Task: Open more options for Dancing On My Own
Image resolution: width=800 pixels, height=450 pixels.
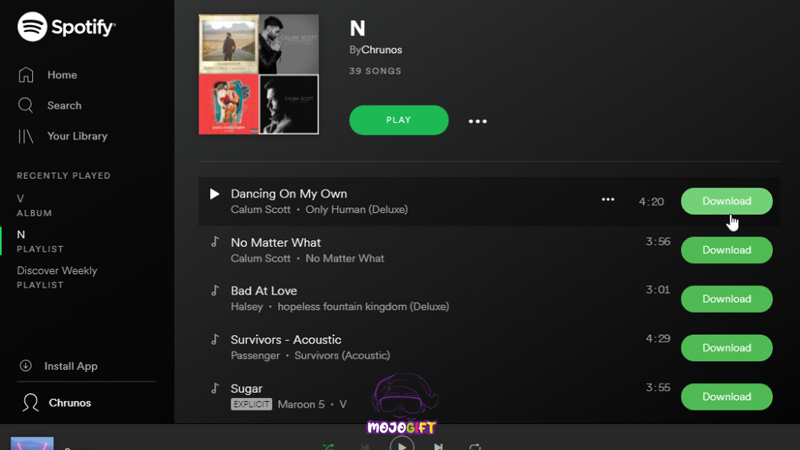Action: pos(608,199)
